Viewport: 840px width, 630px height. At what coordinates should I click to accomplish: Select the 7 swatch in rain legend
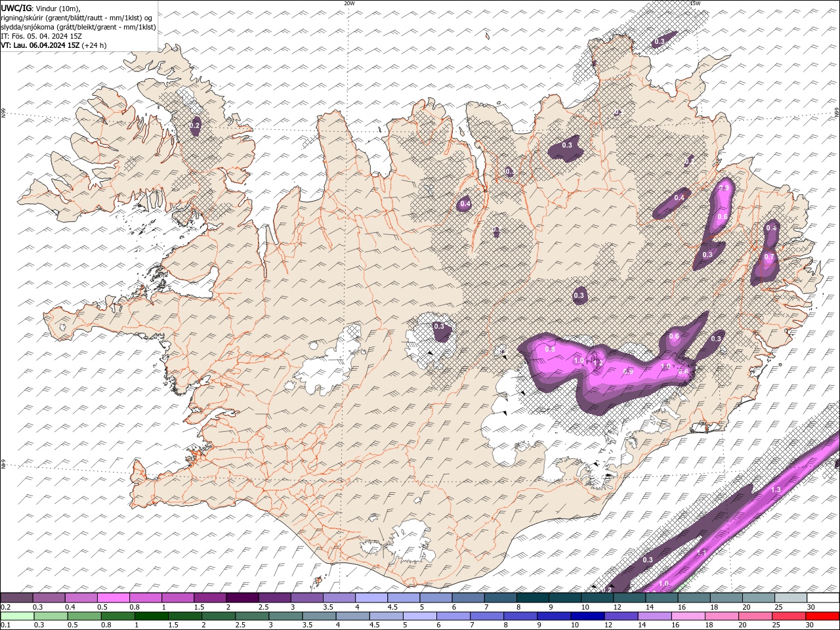(x=487, y=616)
